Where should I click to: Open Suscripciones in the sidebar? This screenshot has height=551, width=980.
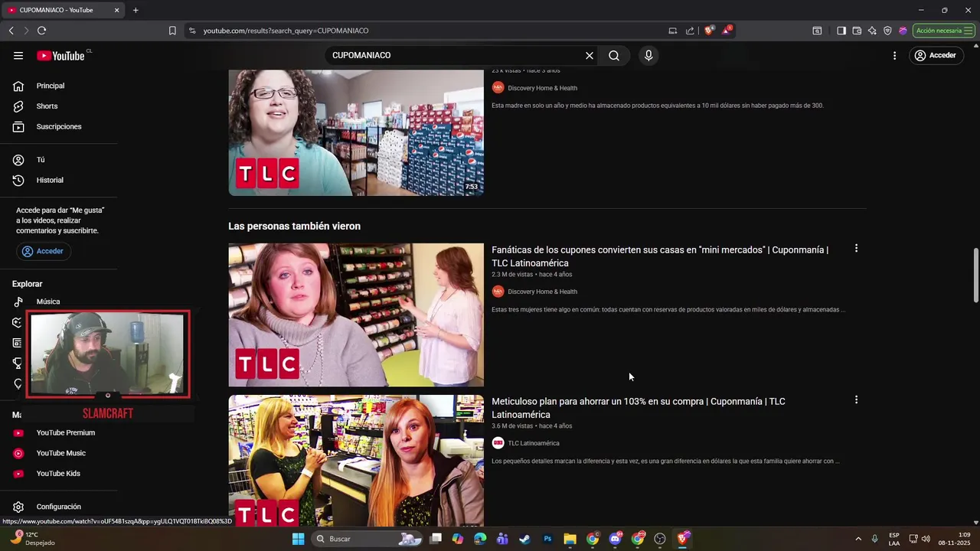pyautogui.click(x=59, y=126)
